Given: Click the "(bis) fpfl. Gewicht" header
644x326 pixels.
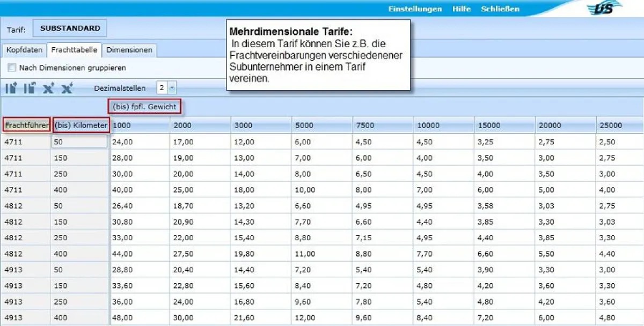Looking at the screenshot, I should (x=144, y=106).
